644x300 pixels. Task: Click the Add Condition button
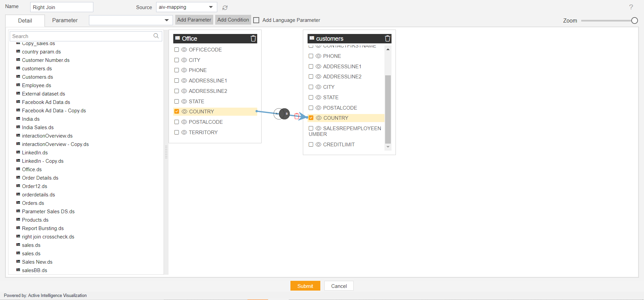pyautogui.click(x=233, y=20)
